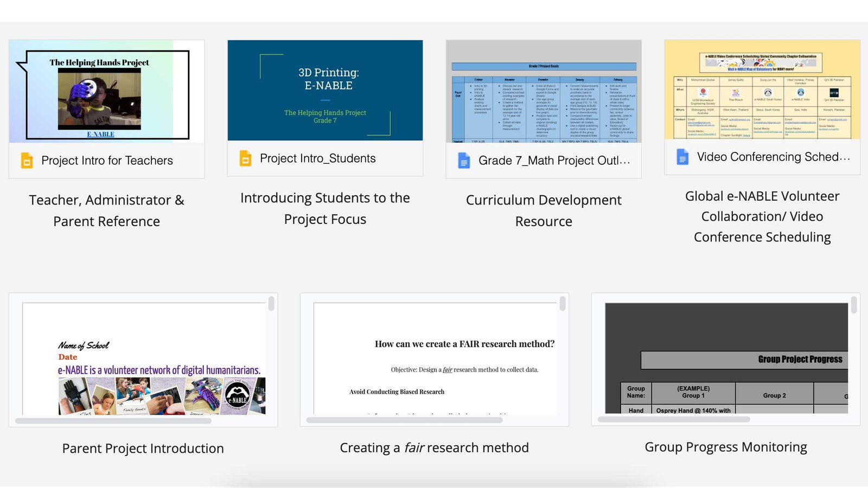Open the Video Conferencing Schedule title link

[x=773, y=157]
